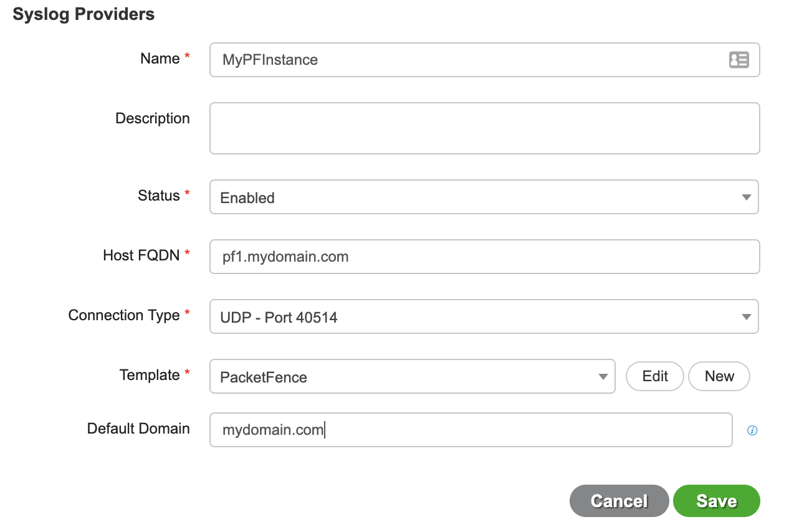Viewport: 789px width, 532px height.
Task: Open the Connection Type dropdown arrow
Action: (746, 316)
